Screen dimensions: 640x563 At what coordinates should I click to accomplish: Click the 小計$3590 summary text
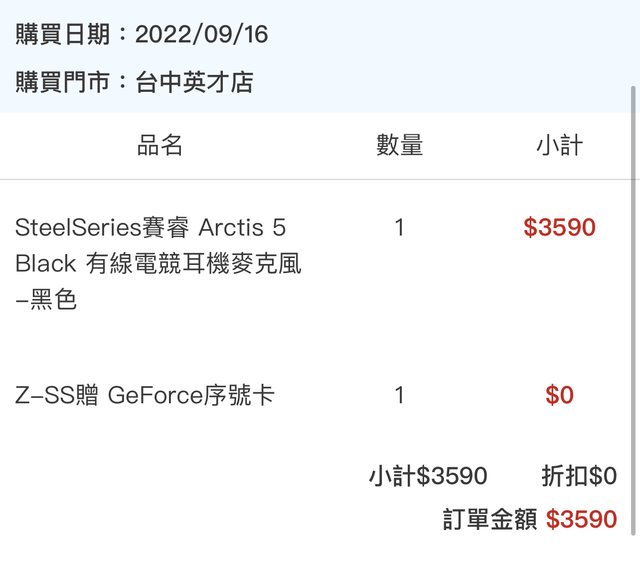click(x=428, y=476)
